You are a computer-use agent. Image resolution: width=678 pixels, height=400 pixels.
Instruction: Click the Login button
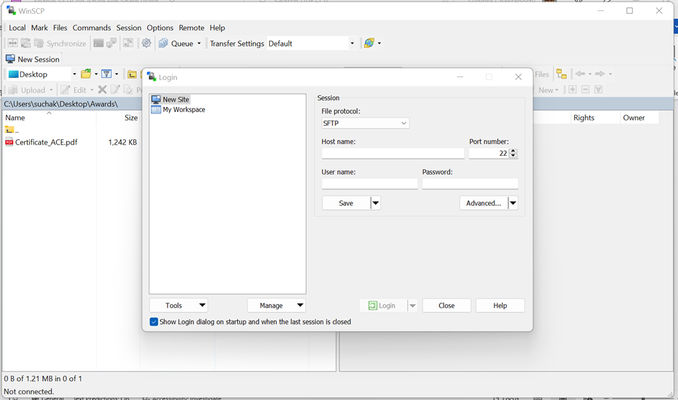pos(383,305)
